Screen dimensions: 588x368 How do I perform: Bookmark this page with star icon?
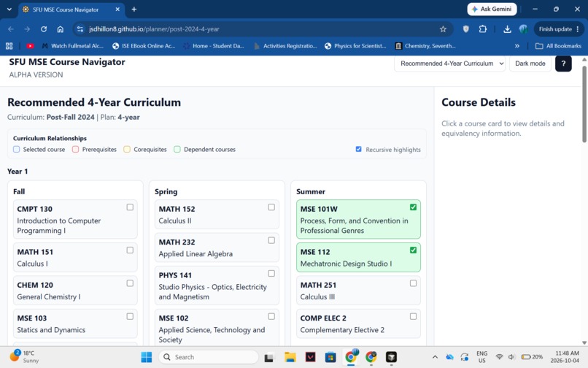443,29
